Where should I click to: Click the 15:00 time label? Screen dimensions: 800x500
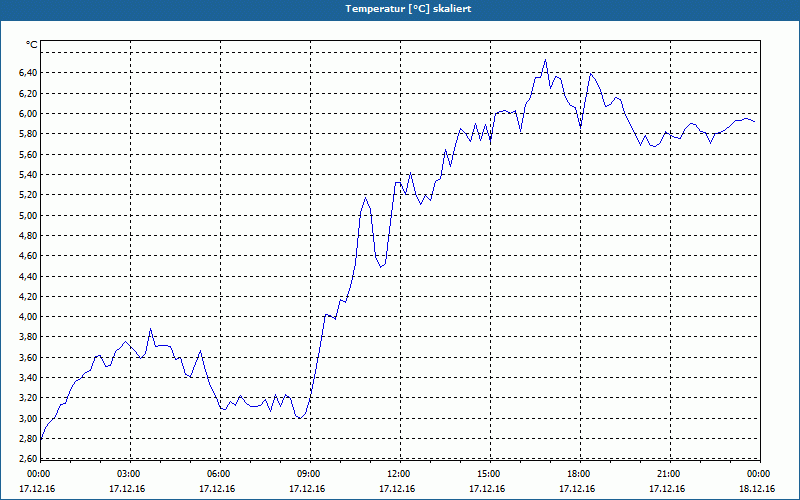488,474
